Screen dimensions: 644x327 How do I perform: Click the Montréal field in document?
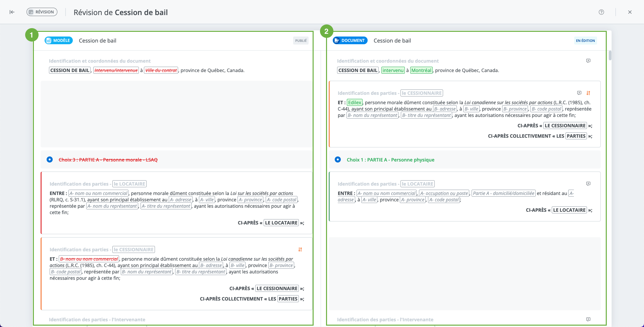[x=421, y=70]
